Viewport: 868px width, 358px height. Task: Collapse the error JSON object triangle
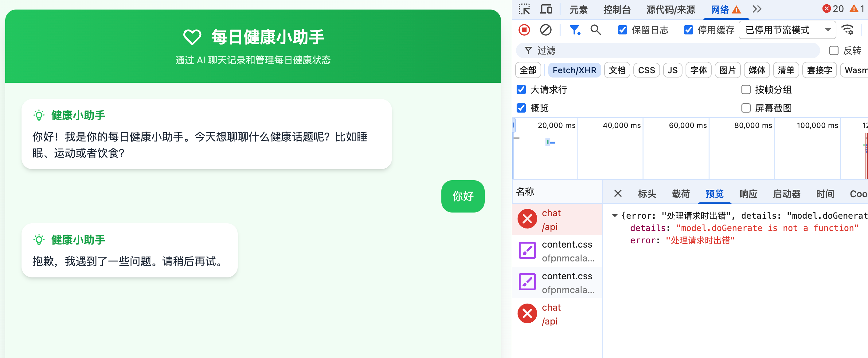tap(615, 215)
